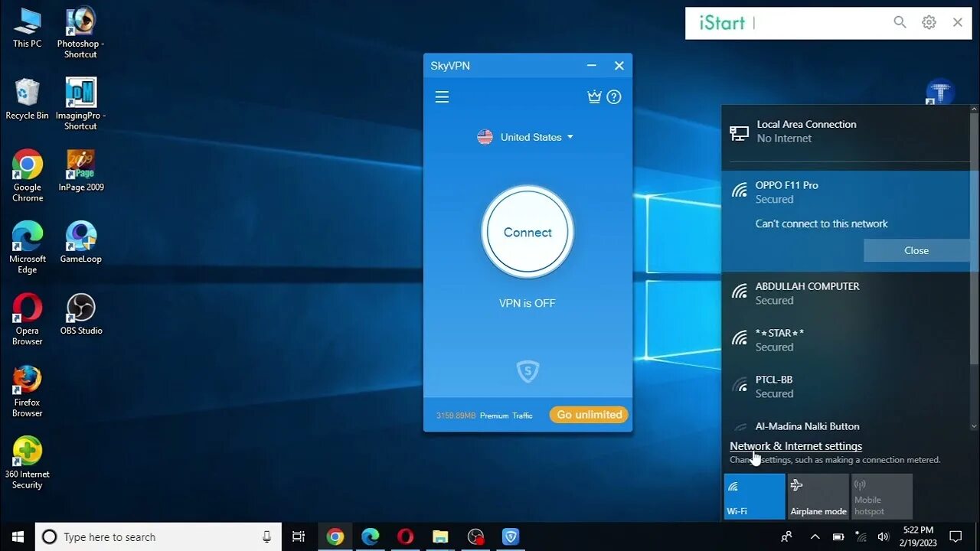Click the round clock-like app taskbar icon
Screen dimensions: 980x551
click(x=475, y=536)
